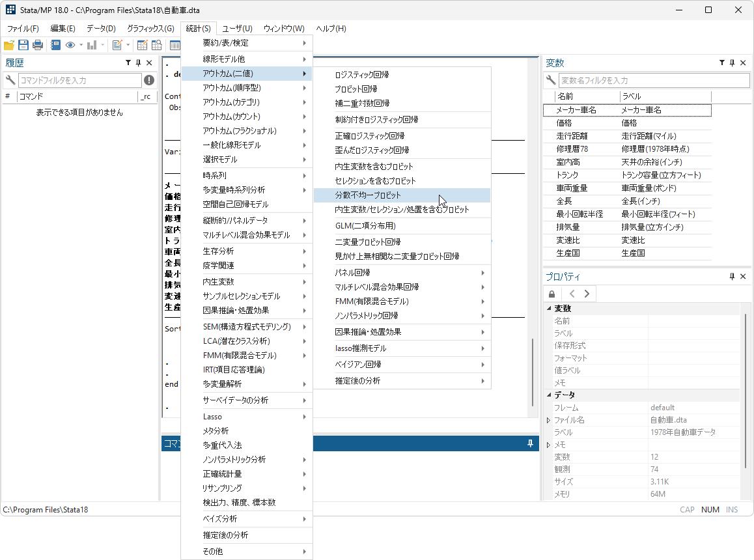Click the ラベル column header in 変数

pos(665,96)
